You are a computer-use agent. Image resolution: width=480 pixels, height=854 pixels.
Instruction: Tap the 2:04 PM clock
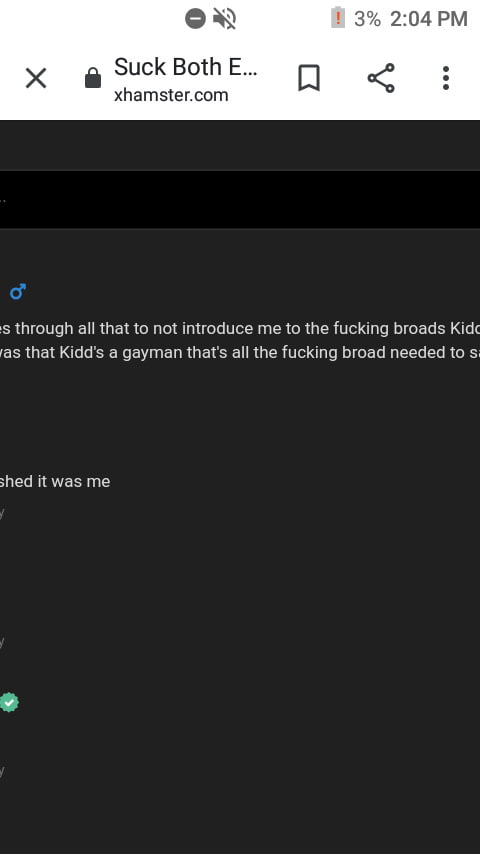point(429,19)
